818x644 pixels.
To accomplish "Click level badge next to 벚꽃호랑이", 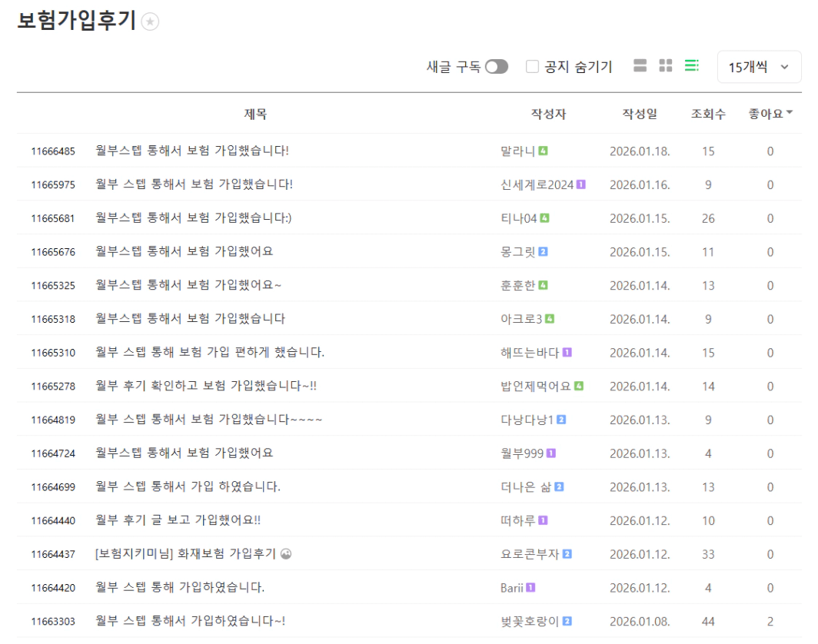I will (x=567, y=621).
